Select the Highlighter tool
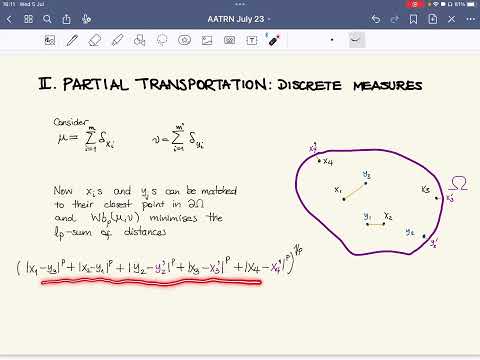This screenshot has width=480, height=360. tap(117, 40)
